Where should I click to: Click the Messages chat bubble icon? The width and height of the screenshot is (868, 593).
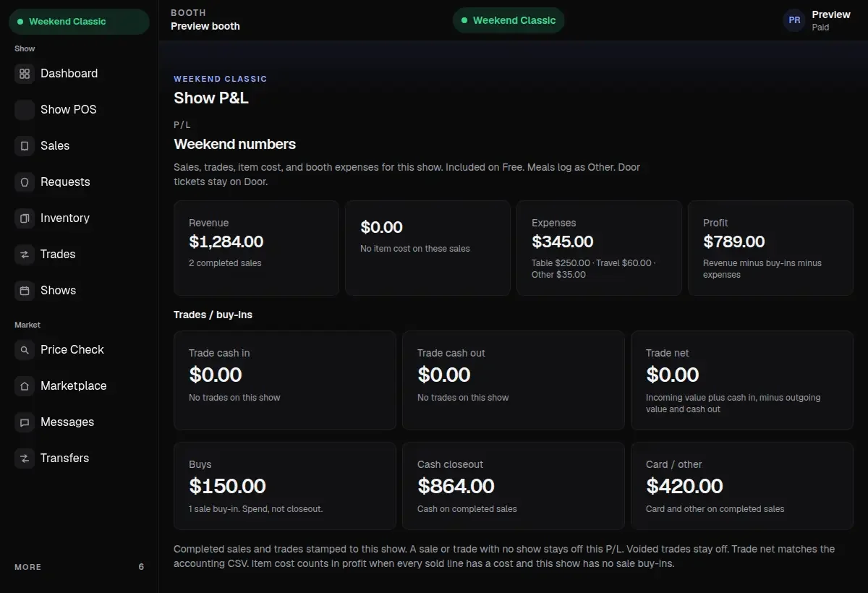coord(25,422)
